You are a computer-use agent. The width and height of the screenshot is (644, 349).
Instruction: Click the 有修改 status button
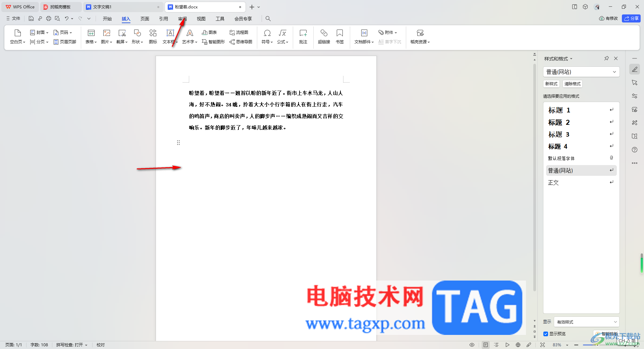point(608,18)
